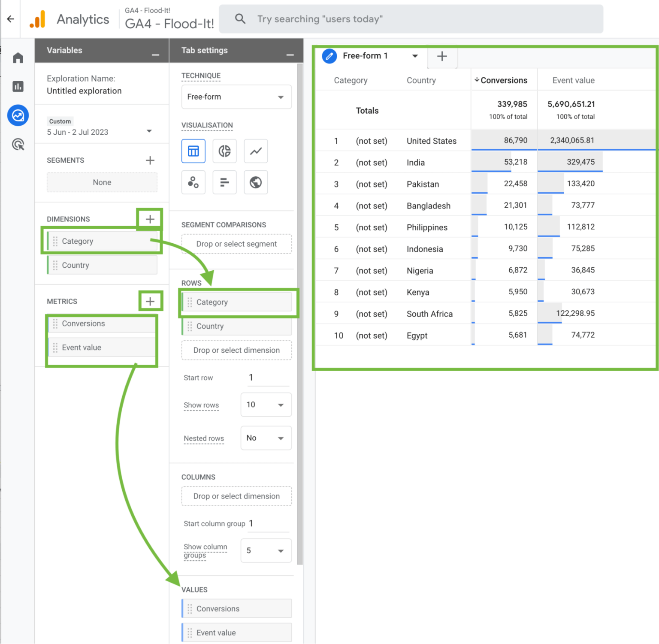Add a new exploration tab

click(x=442, y=56)
